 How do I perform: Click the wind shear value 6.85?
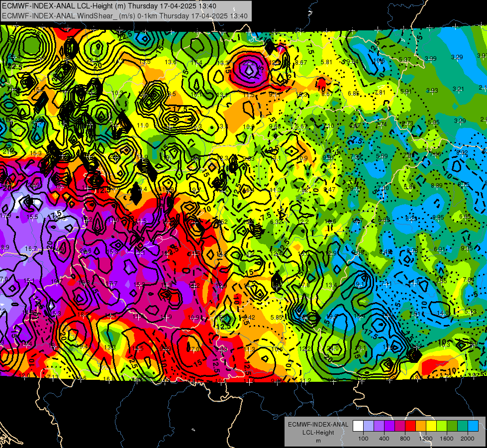354,93
